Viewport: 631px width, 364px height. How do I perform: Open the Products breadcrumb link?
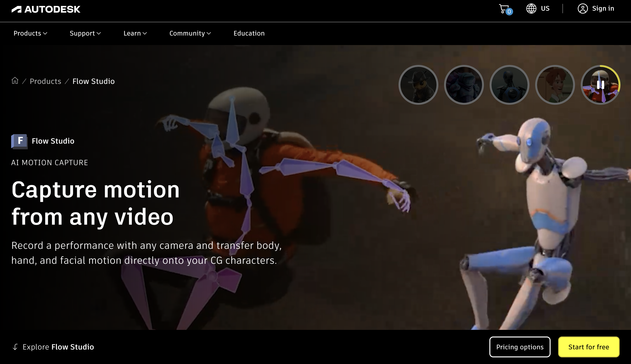(x=45, y=81)
